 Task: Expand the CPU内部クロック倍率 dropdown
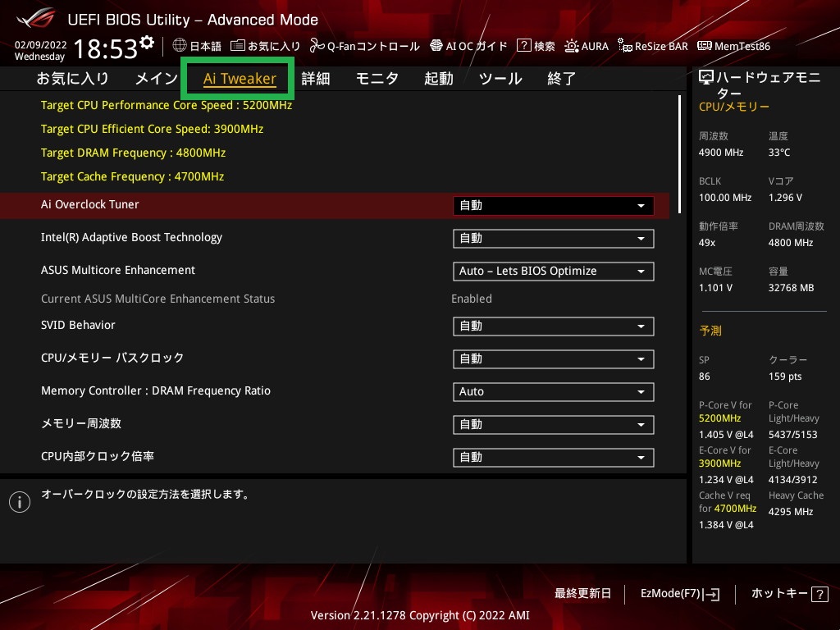click(554, 458)
